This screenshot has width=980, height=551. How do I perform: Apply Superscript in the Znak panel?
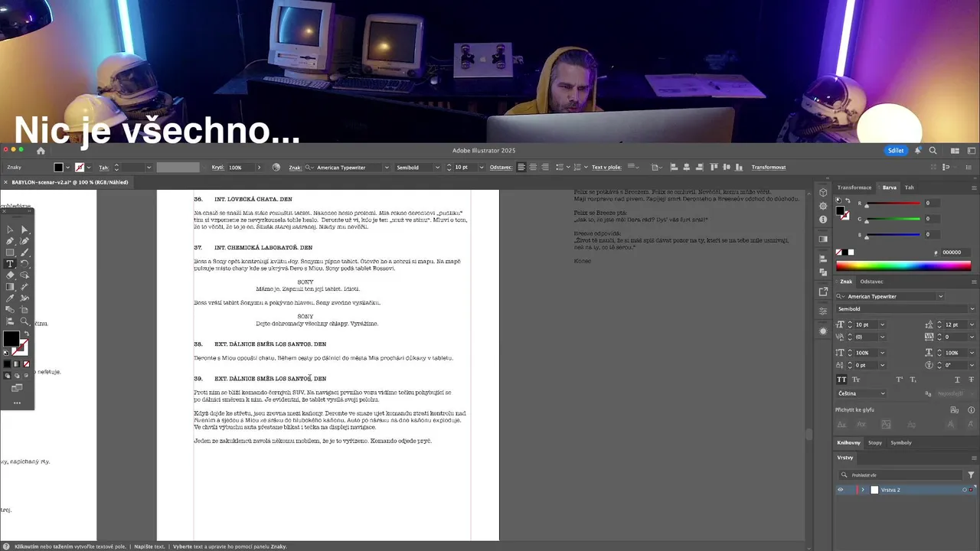pos(900,380)
